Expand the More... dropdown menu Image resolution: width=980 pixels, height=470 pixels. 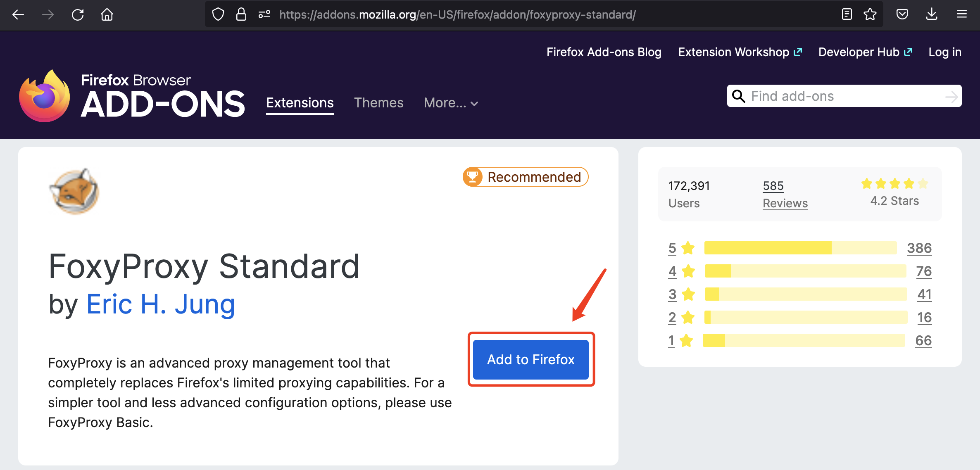point(451,103)
